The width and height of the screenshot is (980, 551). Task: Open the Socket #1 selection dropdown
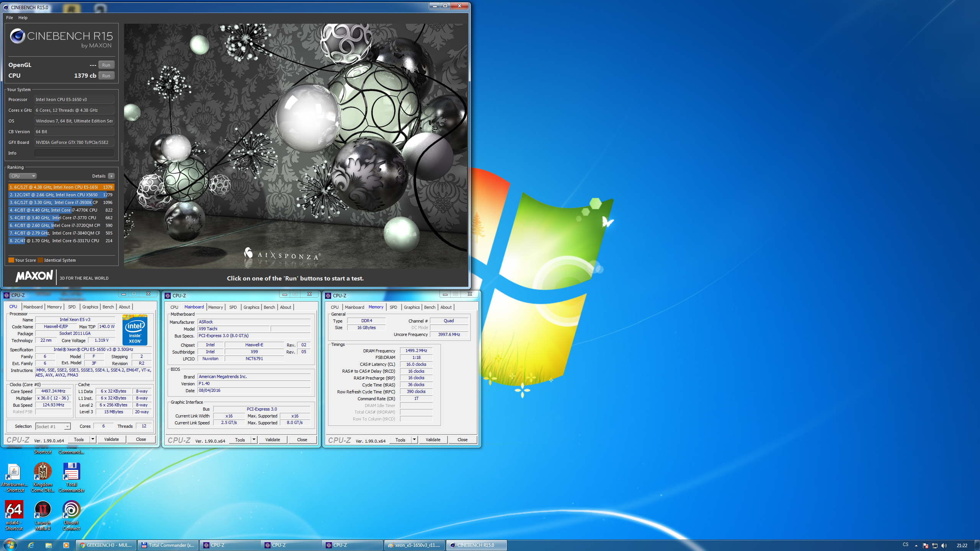pos(53,426)
